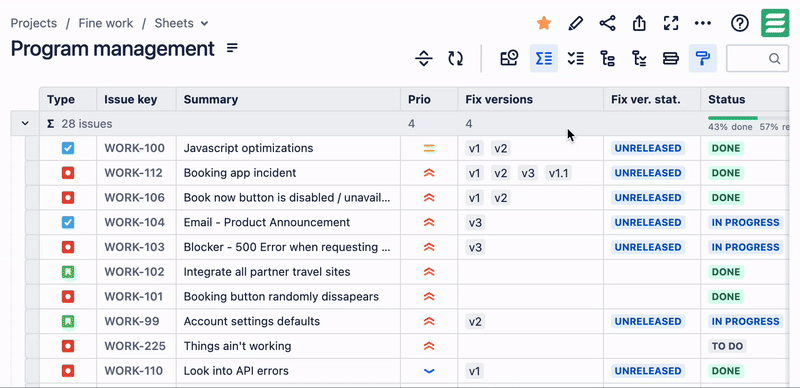Click the stacked layout toolbar icon
The height and width of the screenshot is (388, 800).
[671, 58]
